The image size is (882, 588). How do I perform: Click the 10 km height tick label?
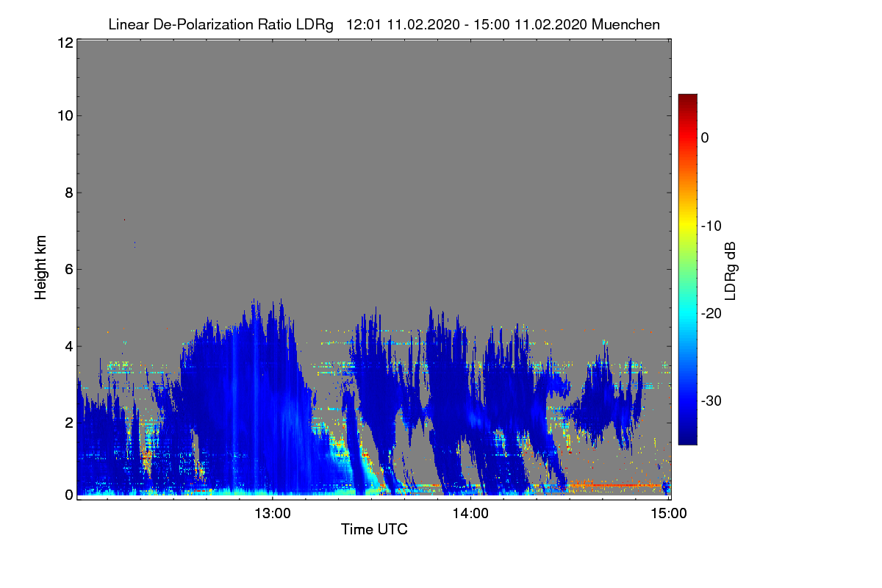click(64, 115)
